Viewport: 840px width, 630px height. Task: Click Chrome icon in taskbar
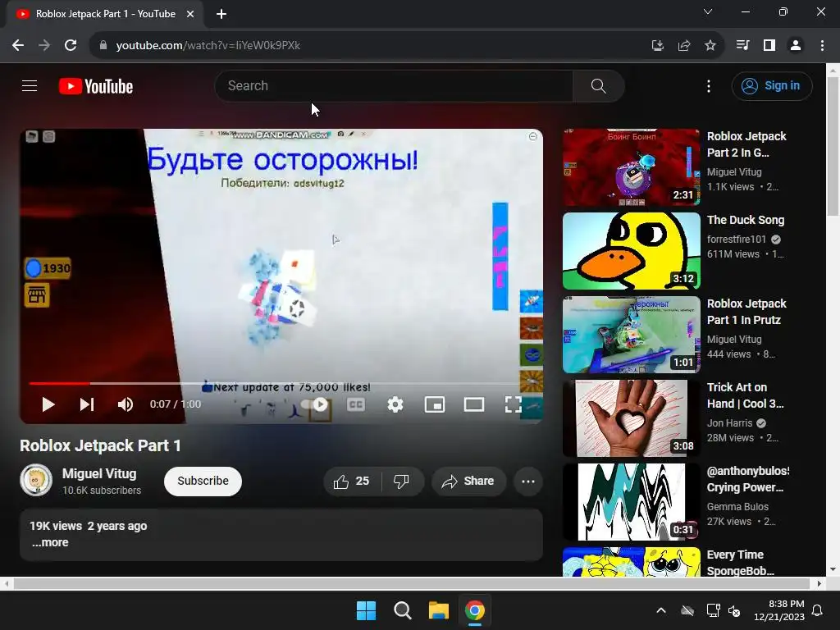475,610
